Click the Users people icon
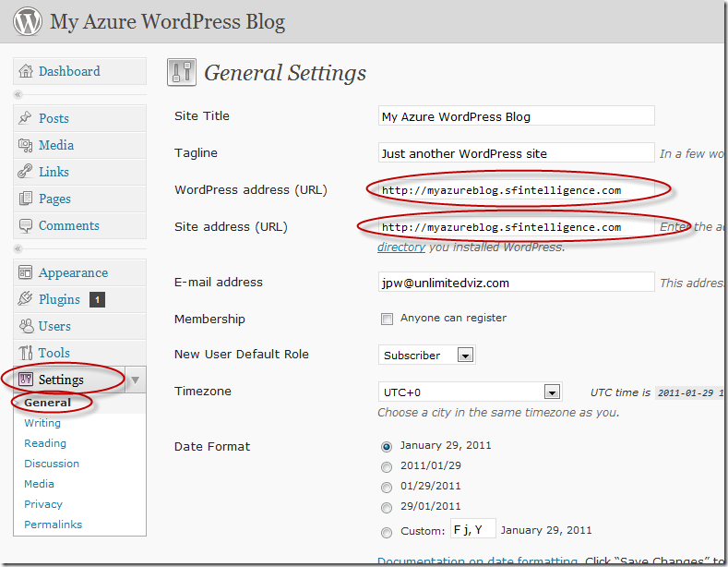 click(27, 326)
